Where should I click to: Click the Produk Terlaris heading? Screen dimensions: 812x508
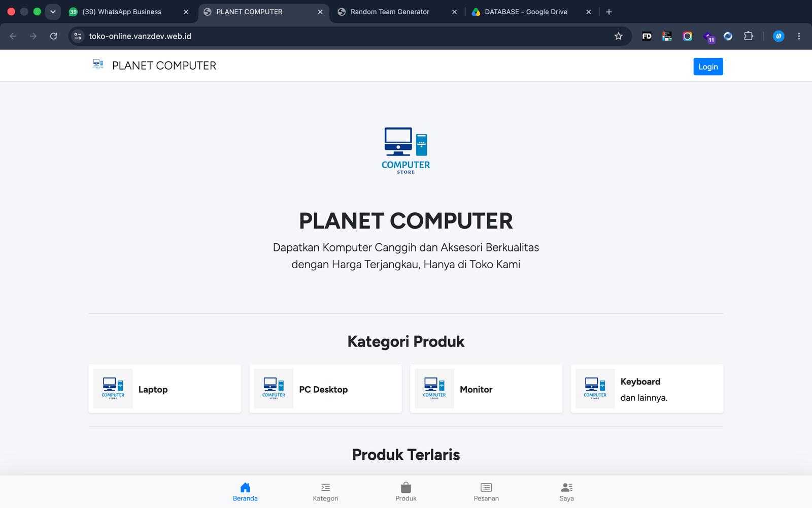406,455
